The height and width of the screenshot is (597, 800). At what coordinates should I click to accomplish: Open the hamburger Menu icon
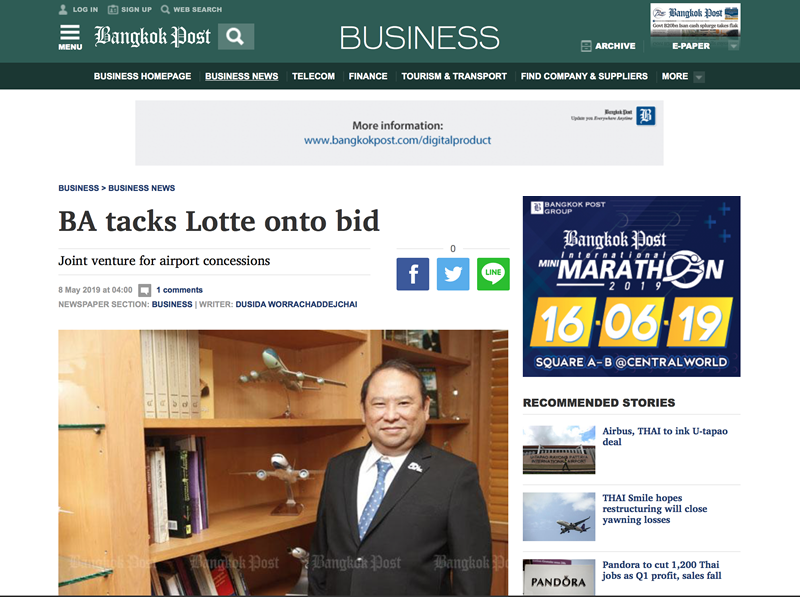click(70, 37)
